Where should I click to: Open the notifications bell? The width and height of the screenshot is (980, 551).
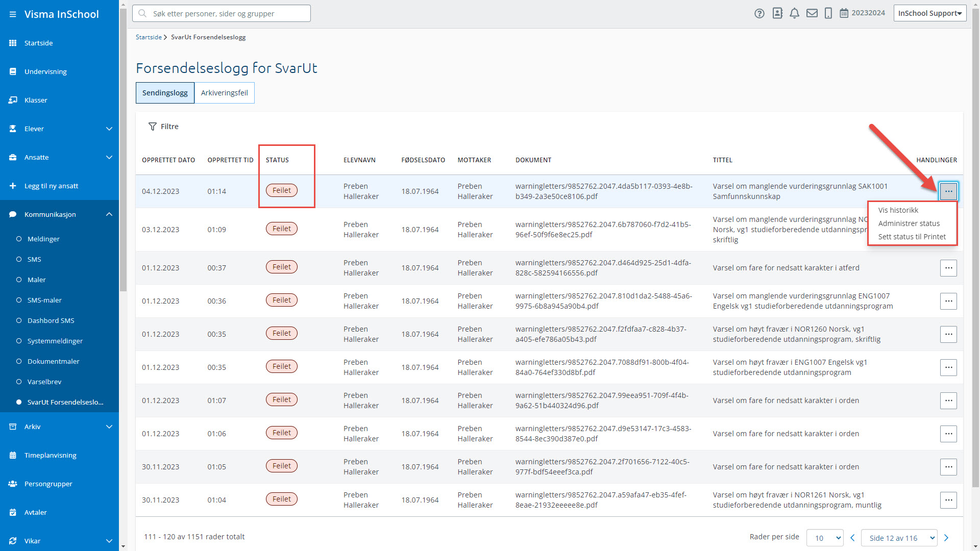794,13
